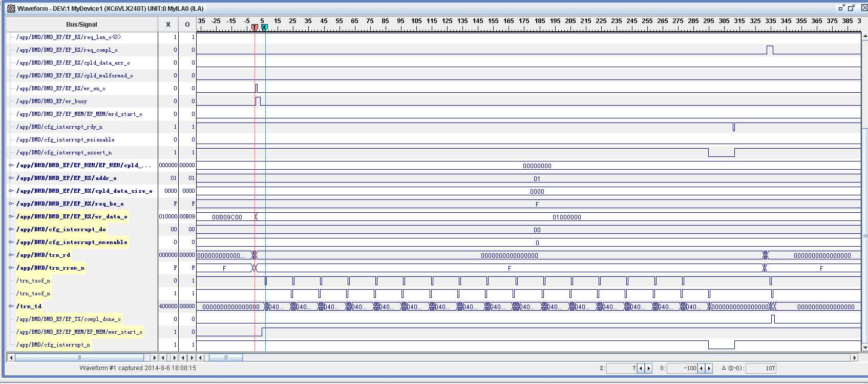Click the vertical scrollbar up arrow
Viewport: 868px width, 384px height.
click(x=864, y=36)
